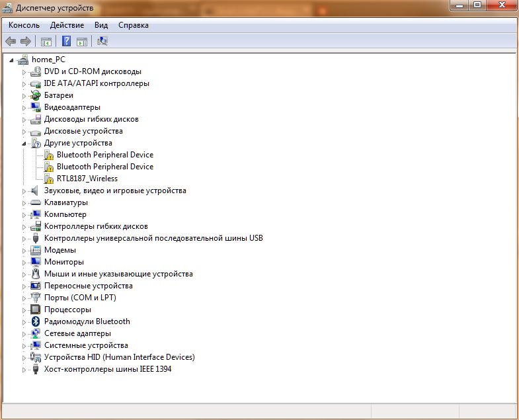
Task: Select Устройства HID (Human Interface Devices) label
Action: (120, 357)
